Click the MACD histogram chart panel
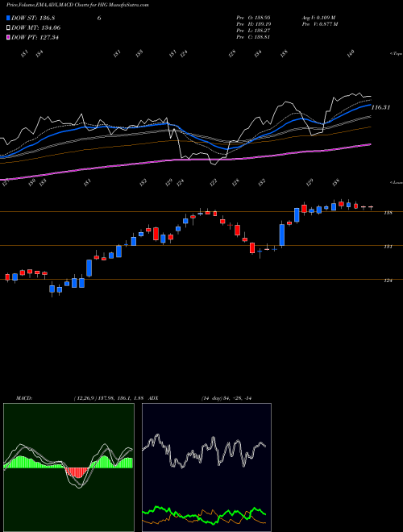Viewport: 403px width, 532px height. click(69, 468)
